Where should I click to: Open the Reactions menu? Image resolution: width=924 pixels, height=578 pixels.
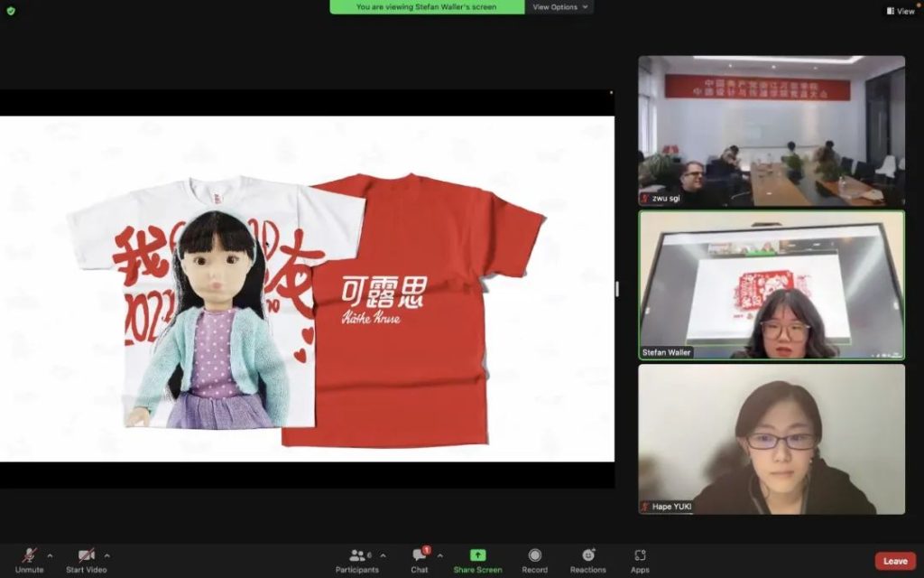click(x=588, y=559)
